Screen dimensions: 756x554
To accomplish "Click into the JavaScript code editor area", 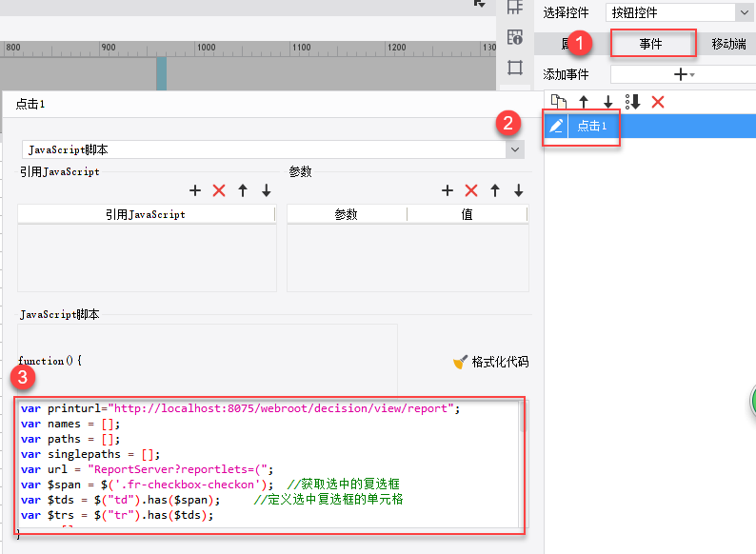I will click(x=269, y=465).
